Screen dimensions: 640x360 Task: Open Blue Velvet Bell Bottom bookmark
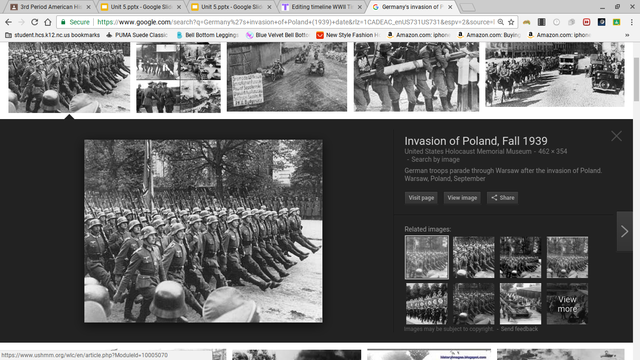tap(278, 35)
